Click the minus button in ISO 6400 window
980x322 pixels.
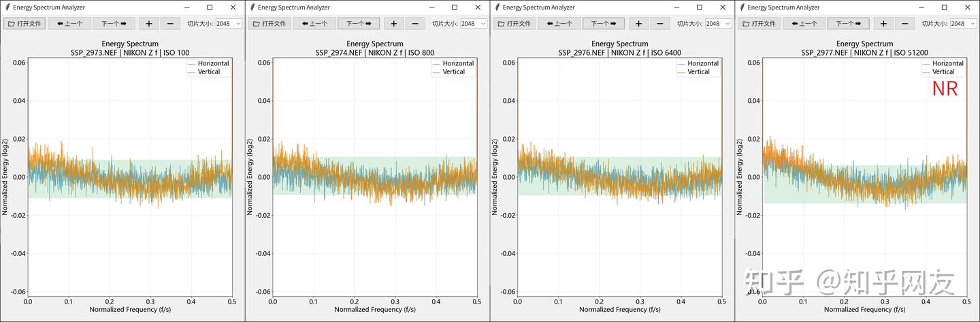pos(659,23)
